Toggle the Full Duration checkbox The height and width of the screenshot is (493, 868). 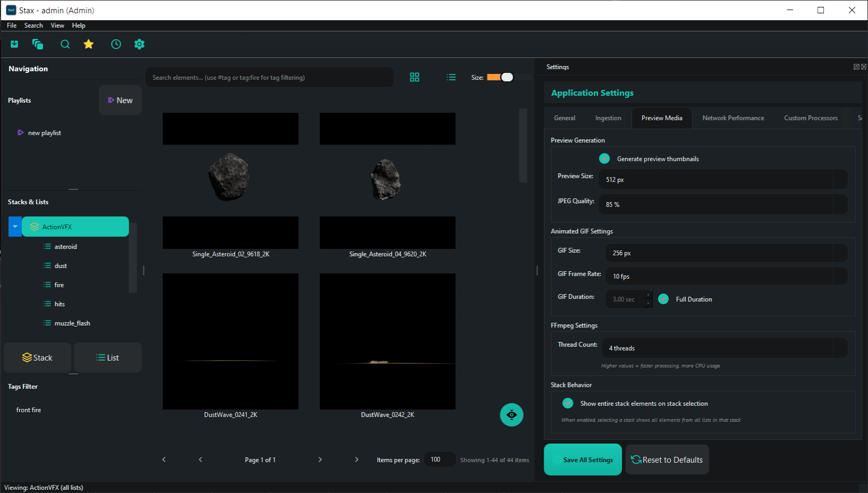point(663,299)
